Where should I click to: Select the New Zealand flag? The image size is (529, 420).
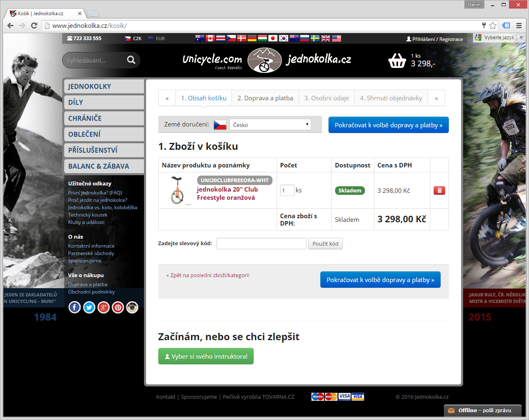tap(294, 38)
